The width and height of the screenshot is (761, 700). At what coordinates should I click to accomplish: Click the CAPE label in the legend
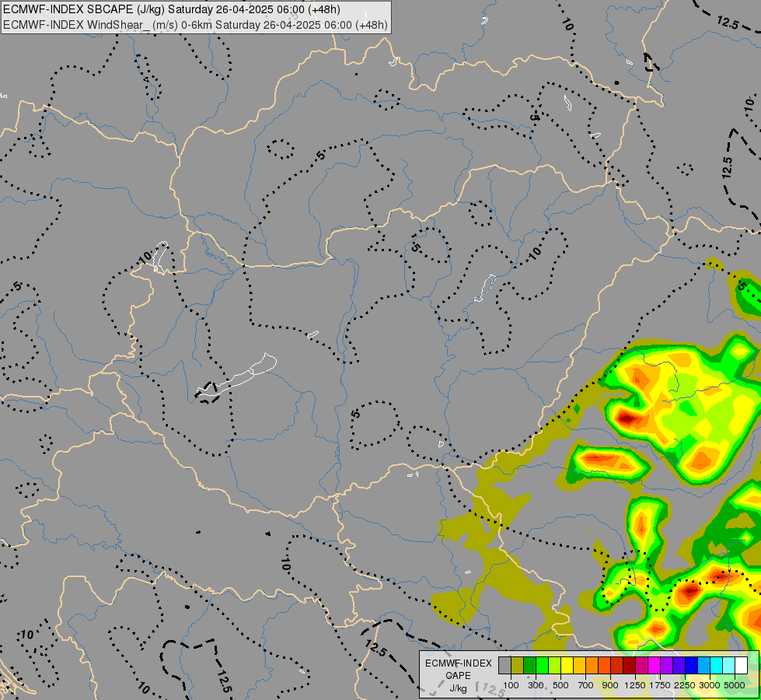click(x=458, y=676)
